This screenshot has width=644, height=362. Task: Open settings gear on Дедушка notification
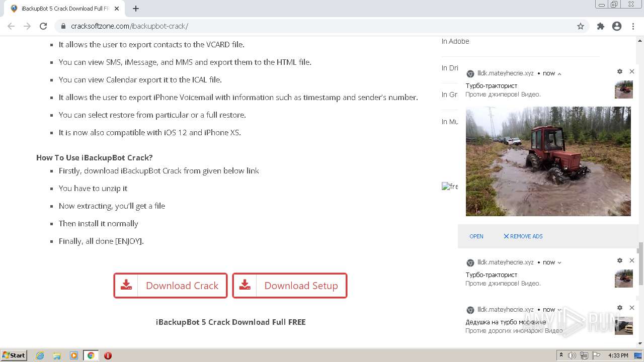click(620, 308)
